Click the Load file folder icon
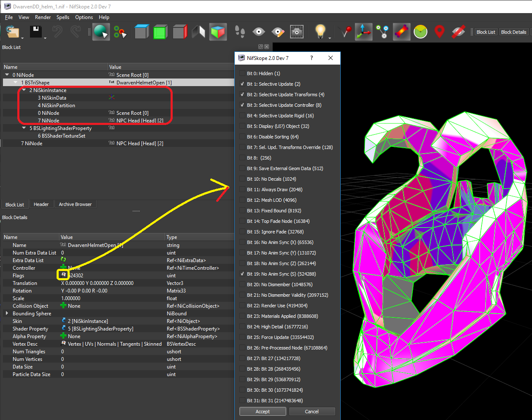Image resolution: width=532 pixels, height=420 pixels. (13, 32)
